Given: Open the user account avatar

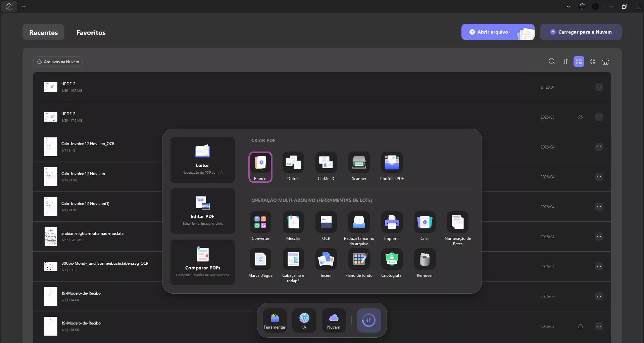Looking at the screenshot, I should tap(595, 6).
